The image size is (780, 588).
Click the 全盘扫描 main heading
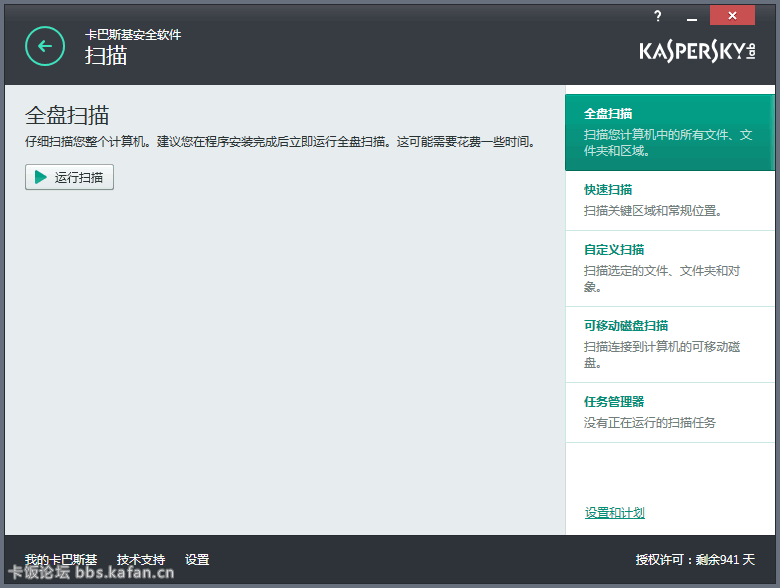67,115
